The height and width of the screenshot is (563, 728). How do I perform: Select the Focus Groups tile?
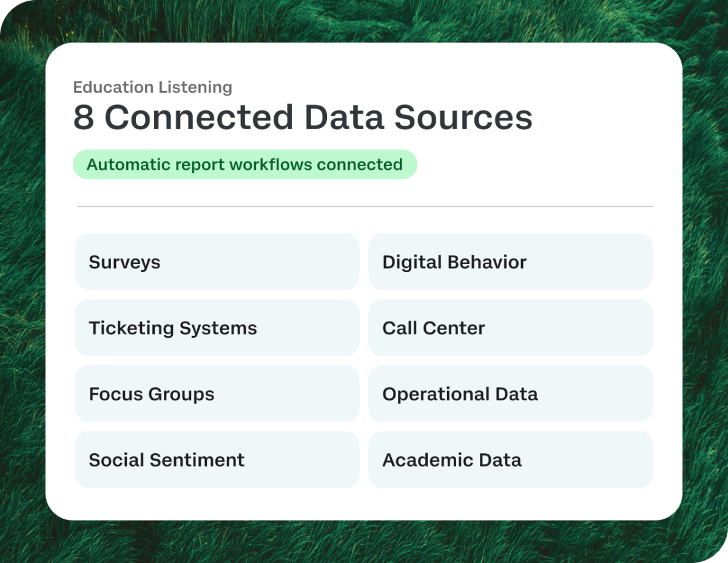(217, 394)
